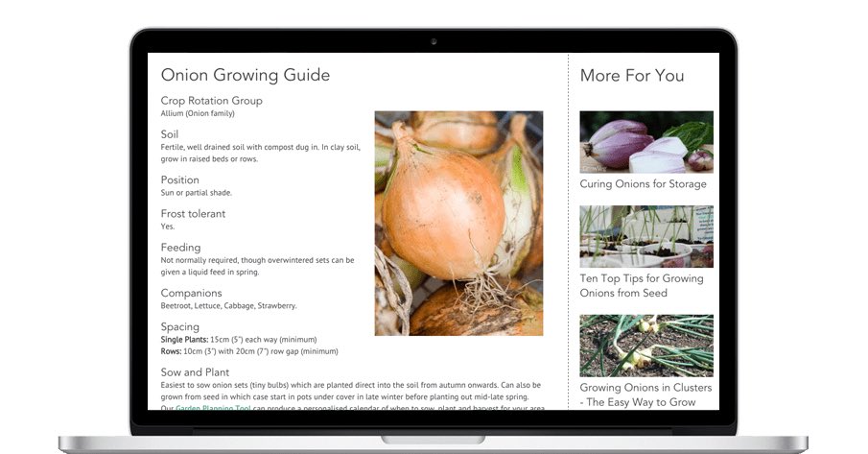Screen dimensions: 868x454
Task: Open the purple onions thumbnail image
Action: pos(646,142)
